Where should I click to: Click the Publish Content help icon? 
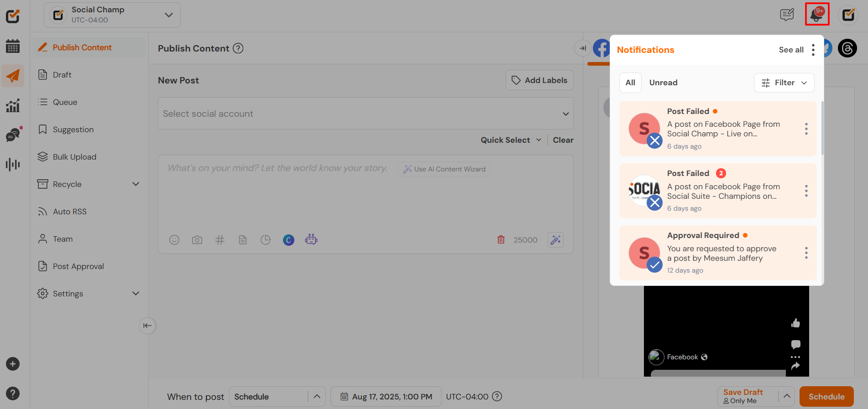(238, 48)
